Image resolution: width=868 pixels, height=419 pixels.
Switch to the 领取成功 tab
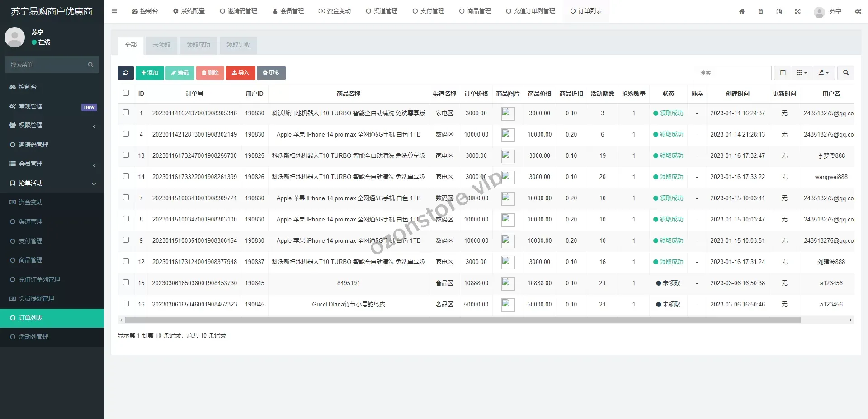198,45
